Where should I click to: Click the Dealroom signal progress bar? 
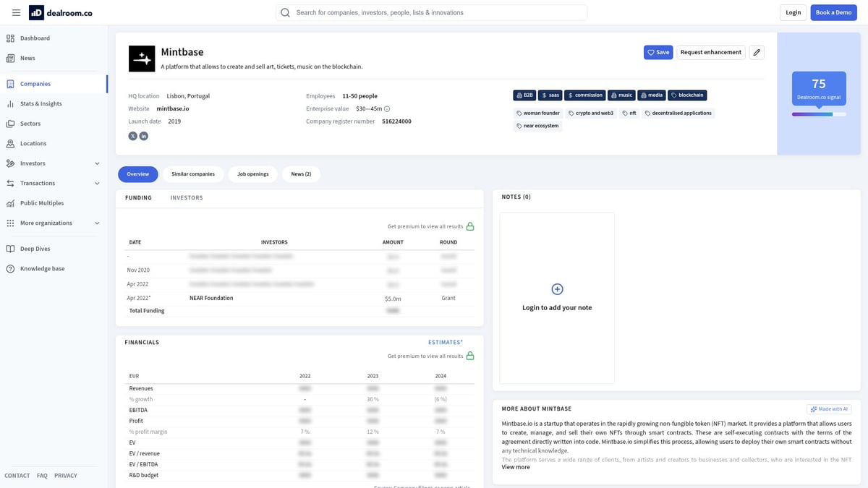tap(819, 114)
